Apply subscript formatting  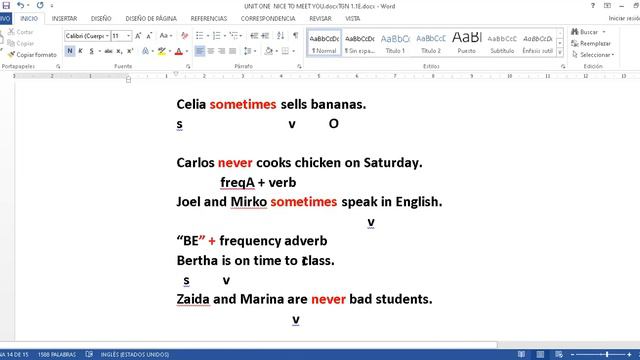[x=119, y=51]
